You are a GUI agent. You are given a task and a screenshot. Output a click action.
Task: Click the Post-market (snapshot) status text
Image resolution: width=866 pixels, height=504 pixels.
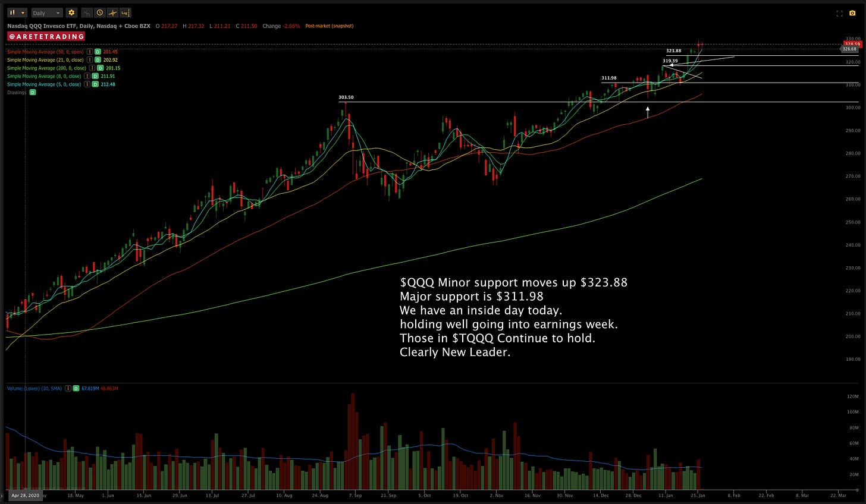329,26
